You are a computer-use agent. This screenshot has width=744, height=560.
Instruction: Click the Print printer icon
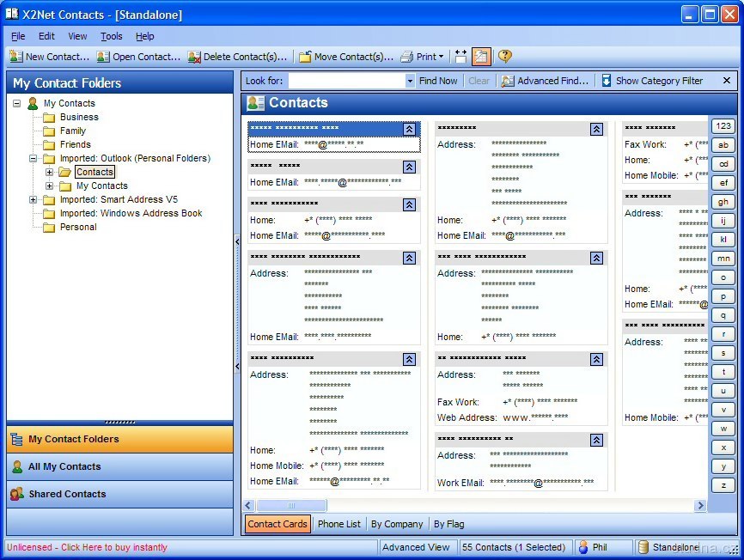pyautogui.click(x=406, y=57)
